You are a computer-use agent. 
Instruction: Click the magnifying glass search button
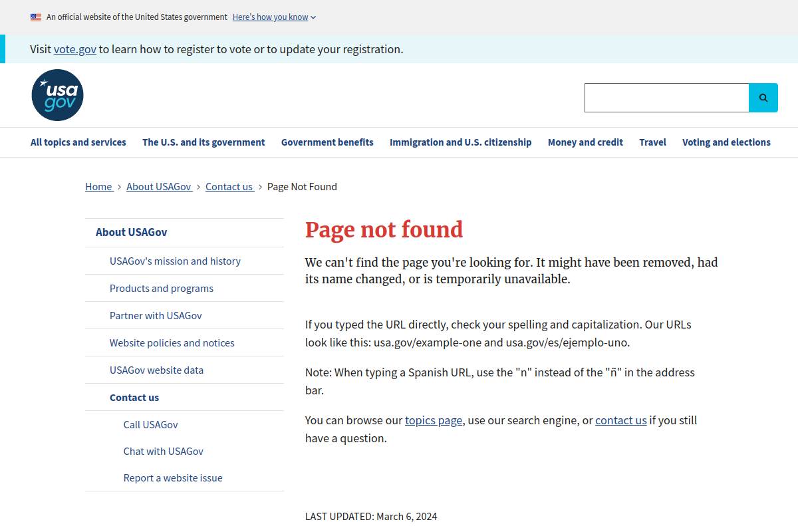pos(763,98)
